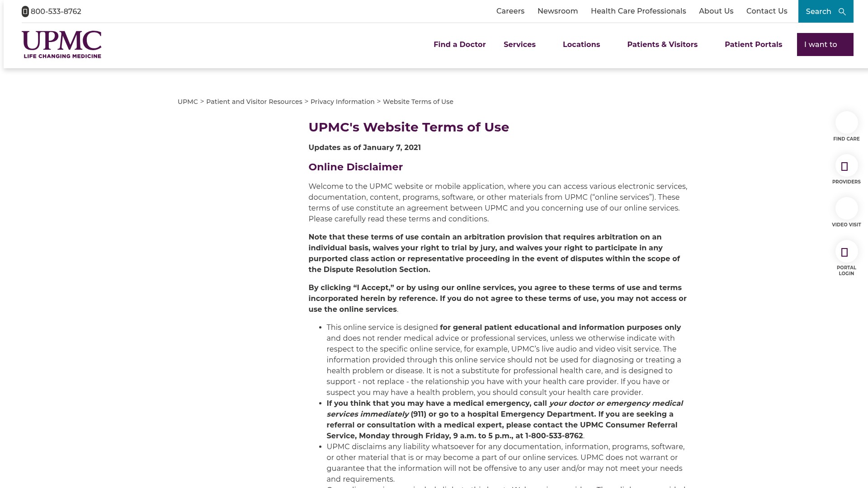This screenshot has height=488, width=868.
Task: Expand the Locations menu
Action: (x=581, y=44)
